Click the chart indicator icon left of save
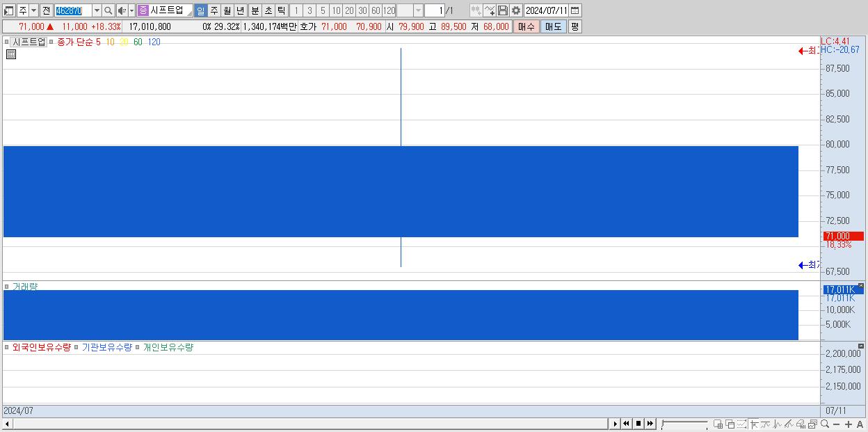 pos(490,10)
